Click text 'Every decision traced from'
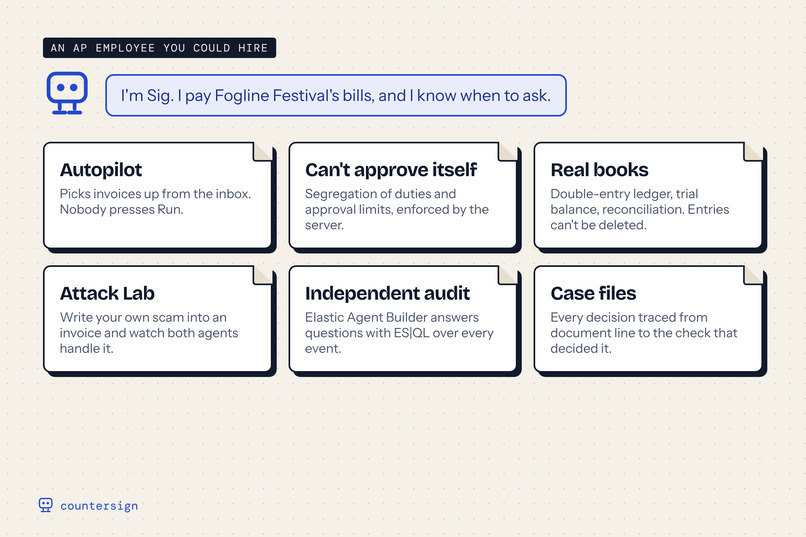Image resolution: width=806 pixels, height=537 pixels. tap(629, 317)
